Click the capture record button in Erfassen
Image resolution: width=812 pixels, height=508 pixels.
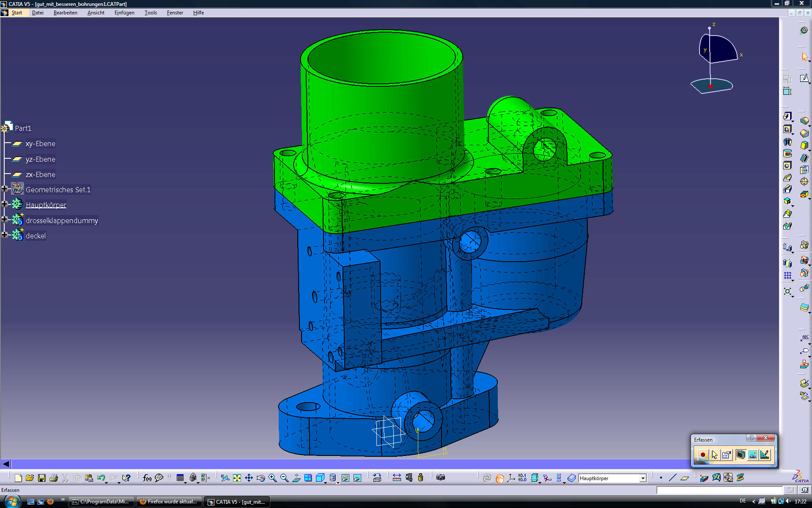pos(702,455)
